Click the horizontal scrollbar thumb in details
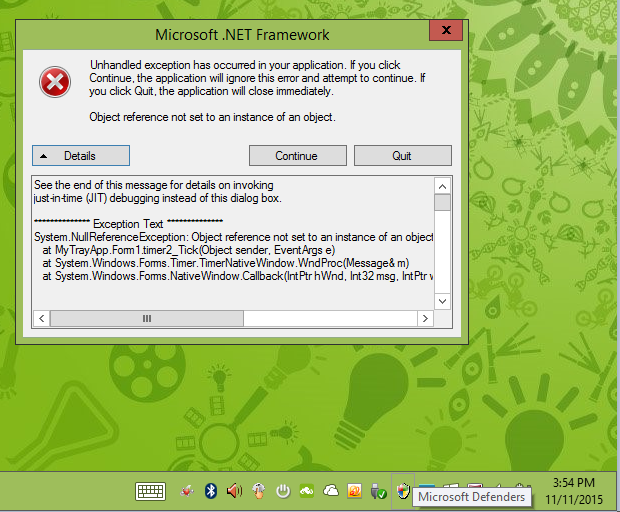 click(147, 319)
